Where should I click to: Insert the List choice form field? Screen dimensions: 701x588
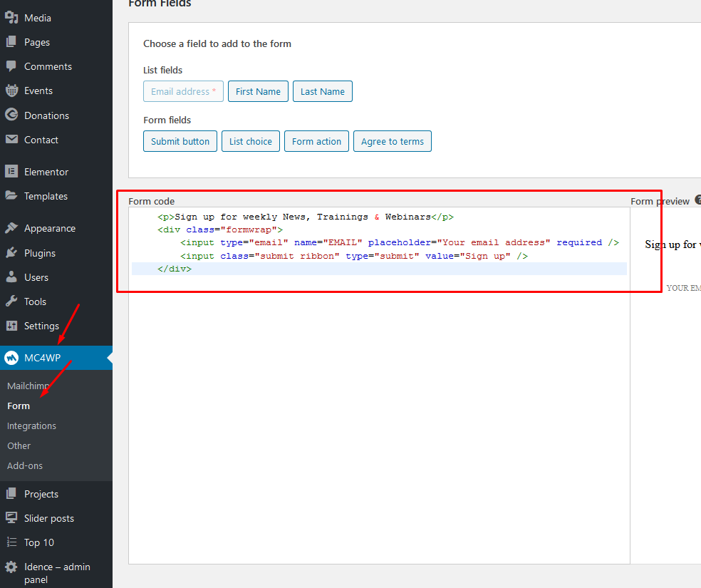pyautogui.click(x=251, y=141)
